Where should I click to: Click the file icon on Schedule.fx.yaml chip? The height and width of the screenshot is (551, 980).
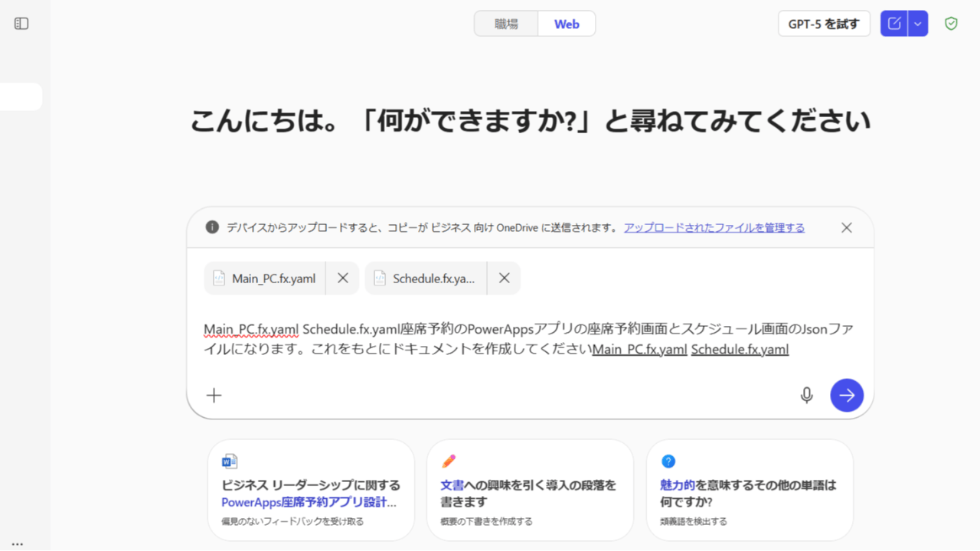pyautogui.click(x=380, y=279)
